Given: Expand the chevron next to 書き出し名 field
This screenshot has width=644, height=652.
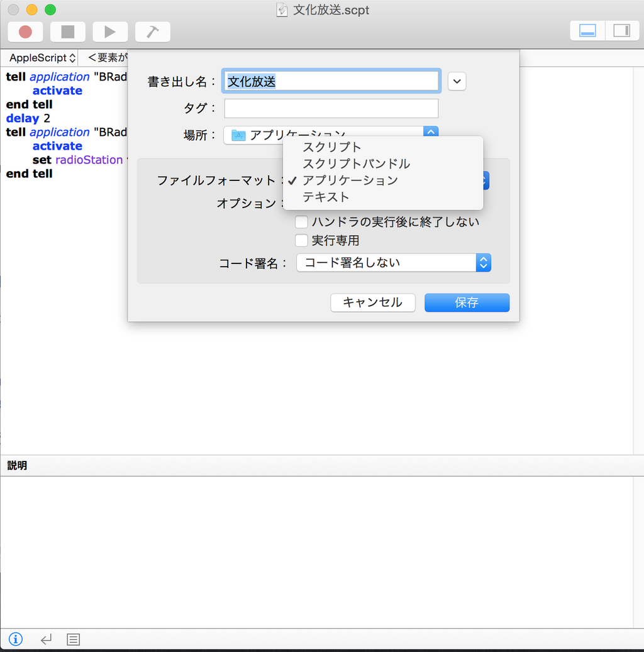Looking at the screenshot, I should [x=457, y=81].
